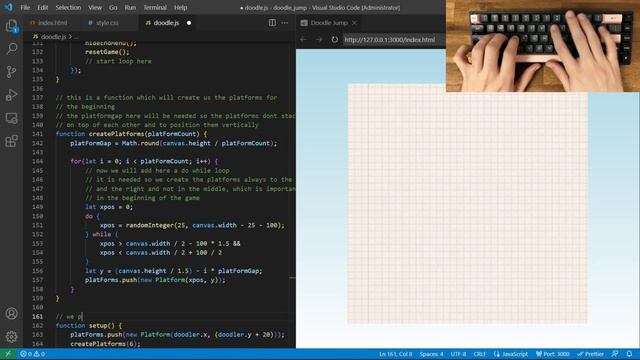
Task: Click the Split Editor Right icon
Action: (272, 23)
